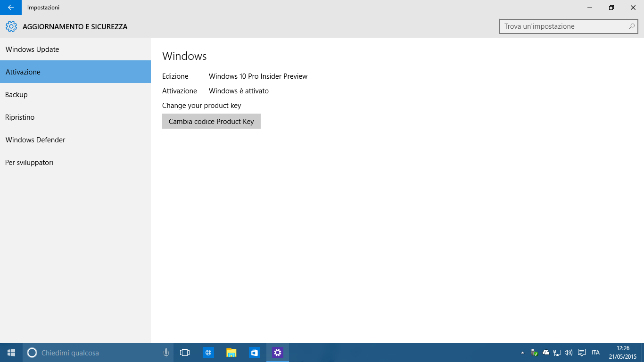The height and width of the screenshot is (362, 644).
Task: Open the Ripristino section
Action: point(75,117)
